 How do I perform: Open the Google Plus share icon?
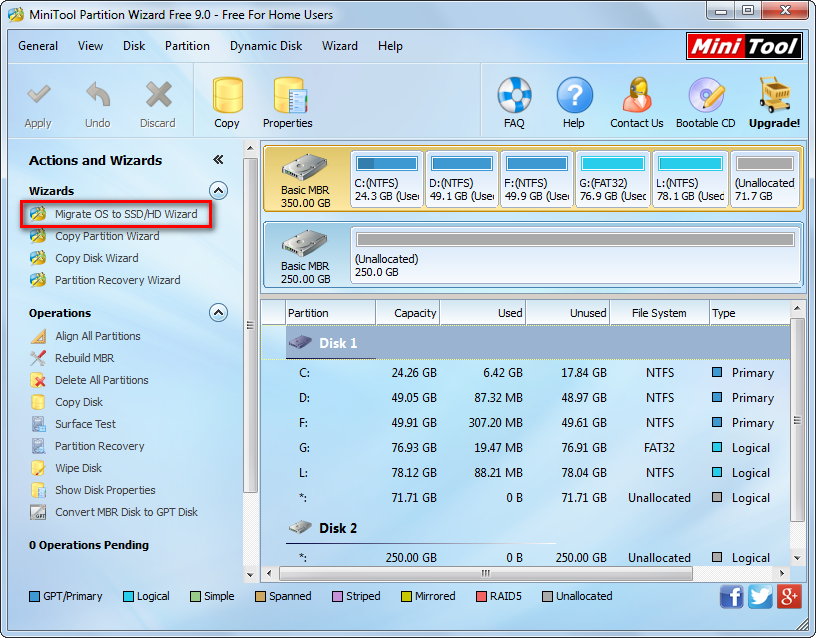click(789, 596)
